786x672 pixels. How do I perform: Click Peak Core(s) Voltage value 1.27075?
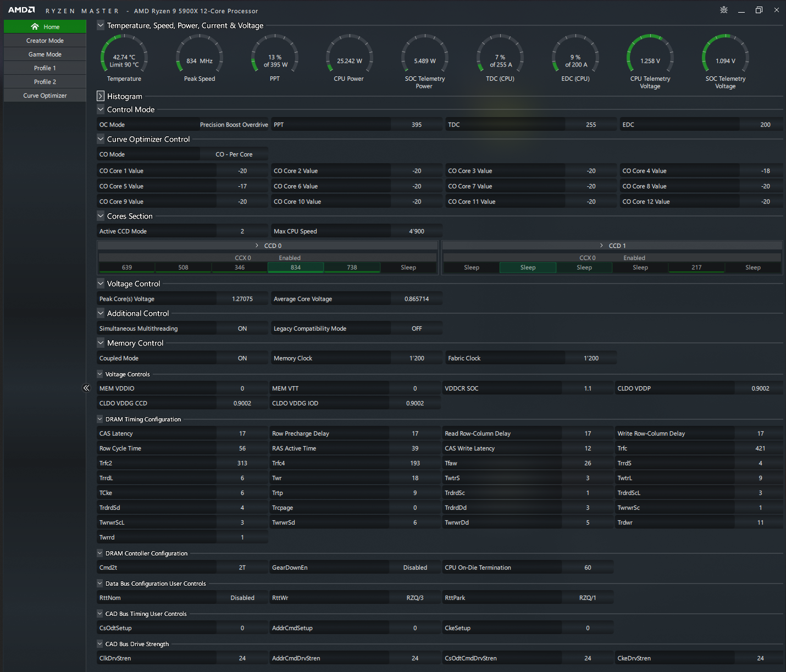coord(242,299)
